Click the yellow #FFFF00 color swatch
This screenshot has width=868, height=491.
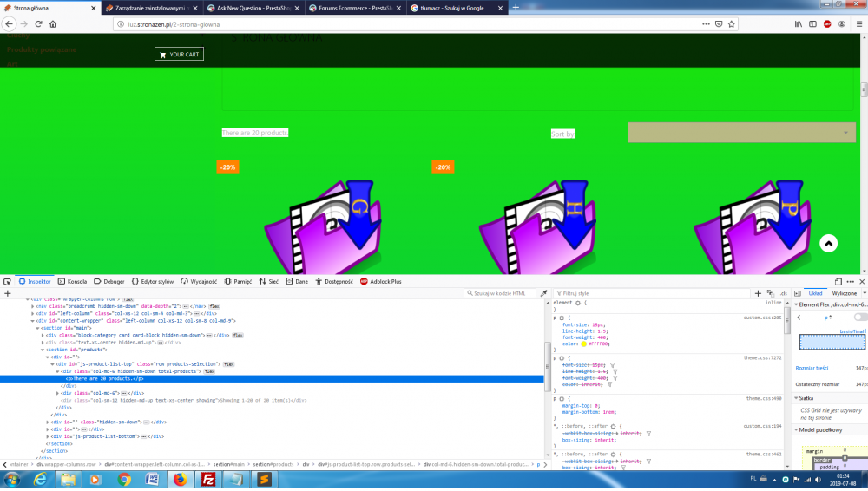(583, 344)
